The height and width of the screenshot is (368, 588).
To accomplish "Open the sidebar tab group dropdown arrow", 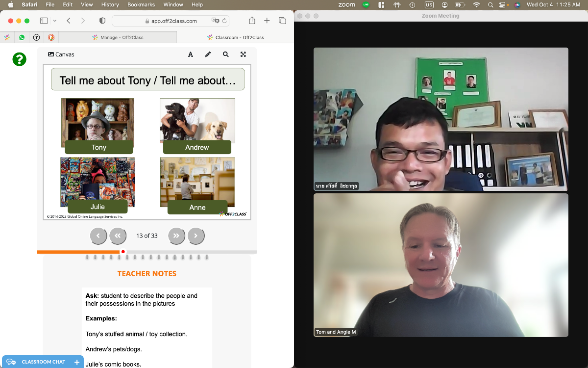I will 54,21.
